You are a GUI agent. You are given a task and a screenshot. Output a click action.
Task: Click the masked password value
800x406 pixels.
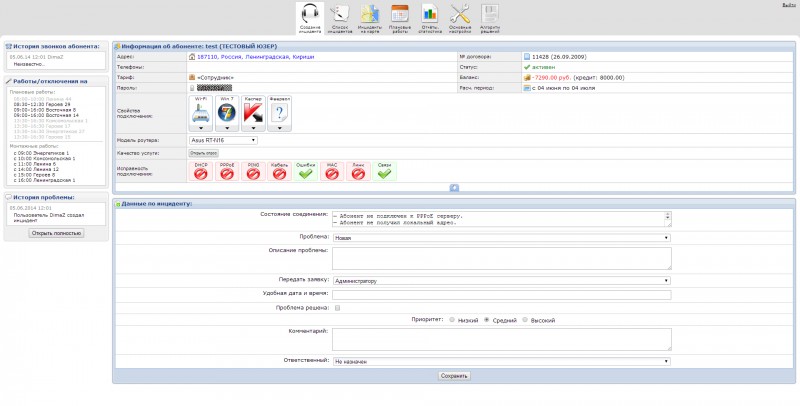point(214,88)
